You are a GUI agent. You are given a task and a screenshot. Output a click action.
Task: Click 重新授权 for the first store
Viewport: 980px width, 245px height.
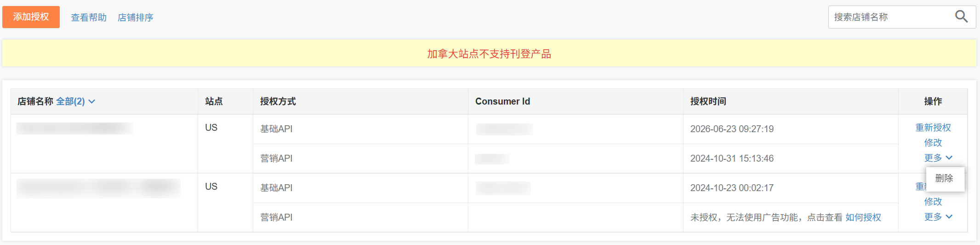(x=933, y=128)
